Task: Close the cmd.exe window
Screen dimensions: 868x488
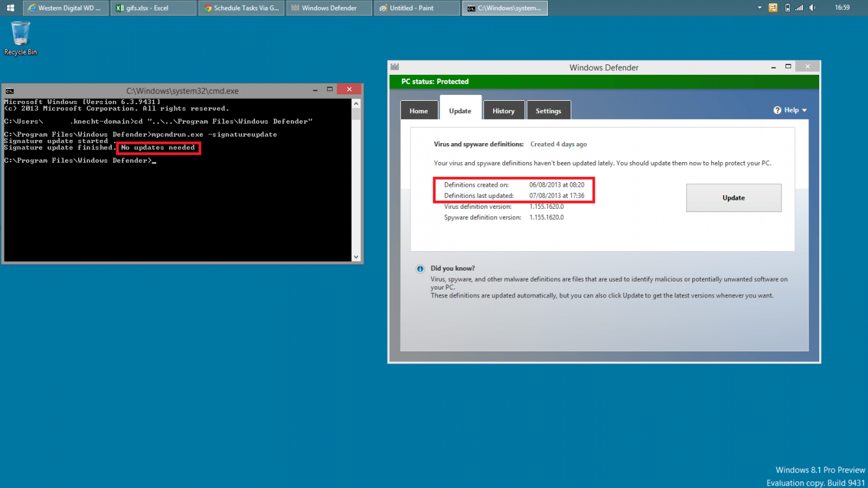Action: (349, 89)
